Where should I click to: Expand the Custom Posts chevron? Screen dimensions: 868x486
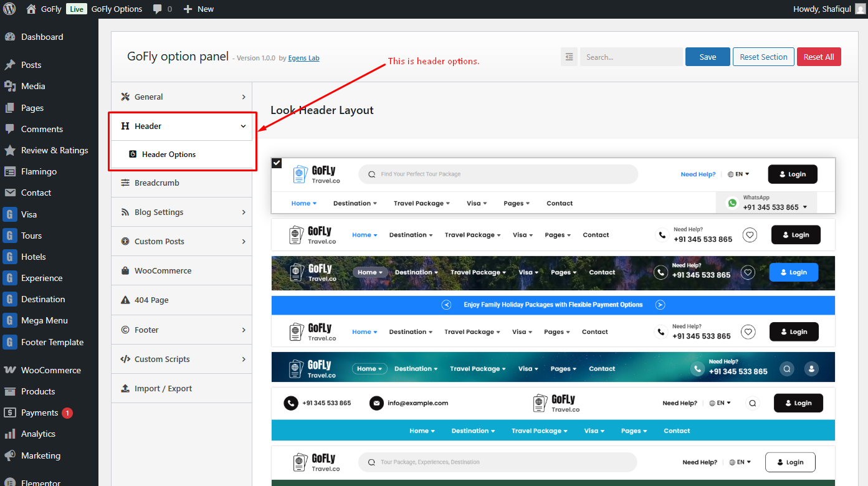[x=244, y=242]
